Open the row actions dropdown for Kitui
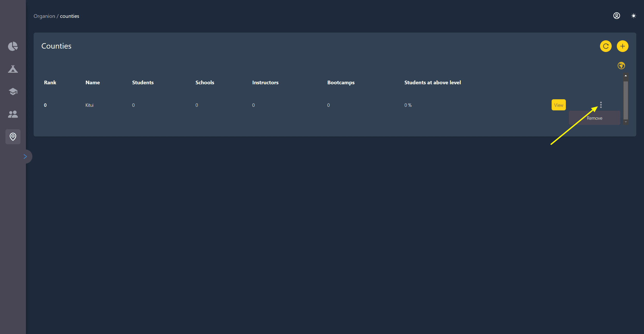The height and width of the screenshot is (334, 644). 601,105
